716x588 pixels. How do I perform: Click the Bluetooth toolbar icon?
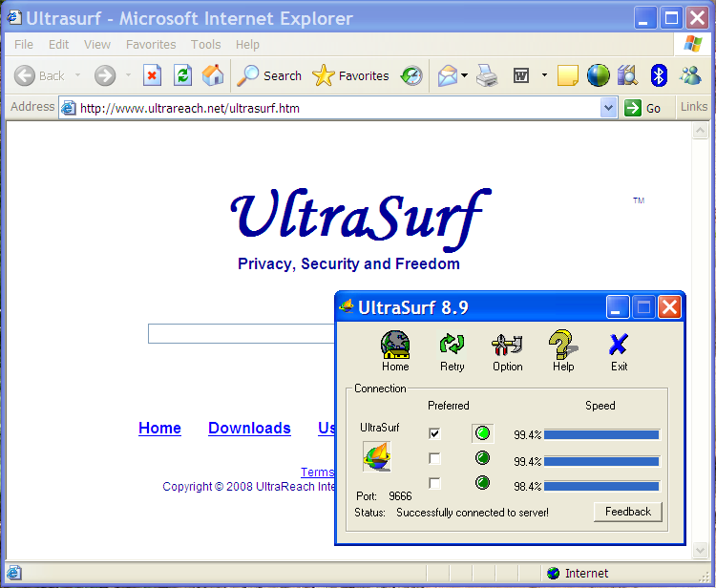(659, 75)
